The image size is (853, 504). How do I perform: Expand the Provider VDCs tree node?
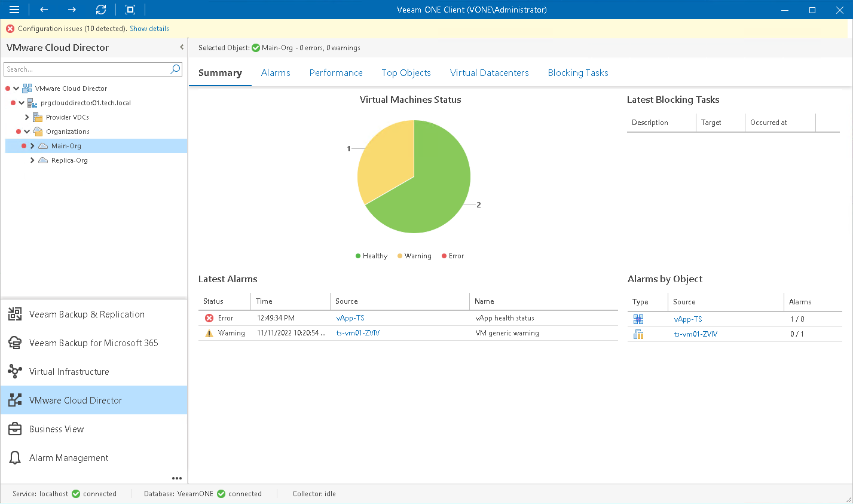27,117
